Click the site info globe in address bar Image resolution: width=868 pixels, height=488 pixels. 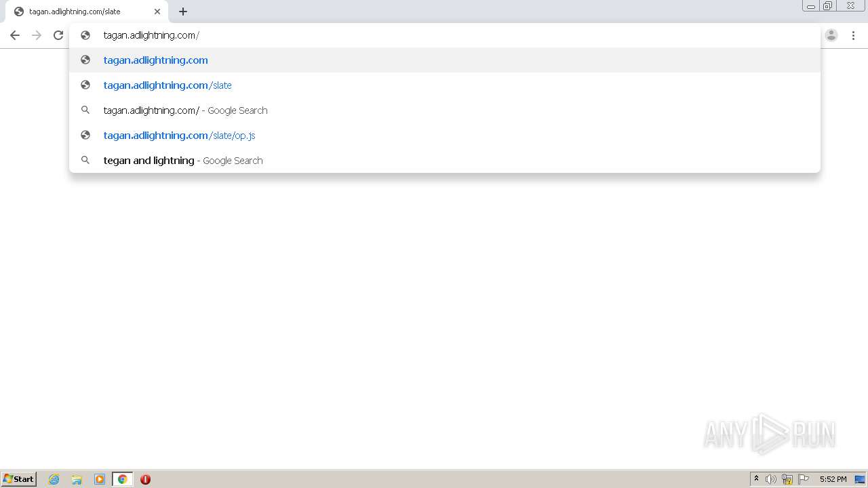point(85,35)
